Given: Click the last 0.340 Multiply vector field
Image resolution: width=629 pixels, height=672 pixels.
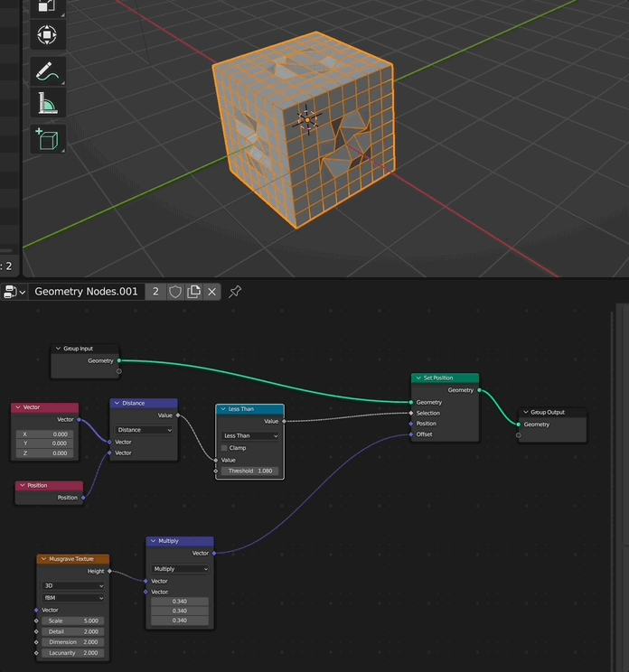Looking at the screenshot, I should pos(180,621).
